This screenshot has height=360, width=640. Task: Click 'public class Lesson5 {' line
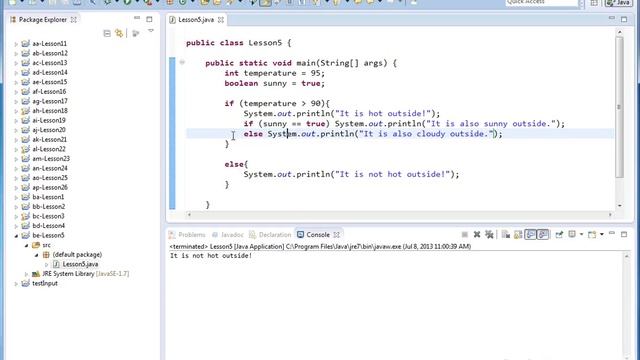tap(238, 43)
